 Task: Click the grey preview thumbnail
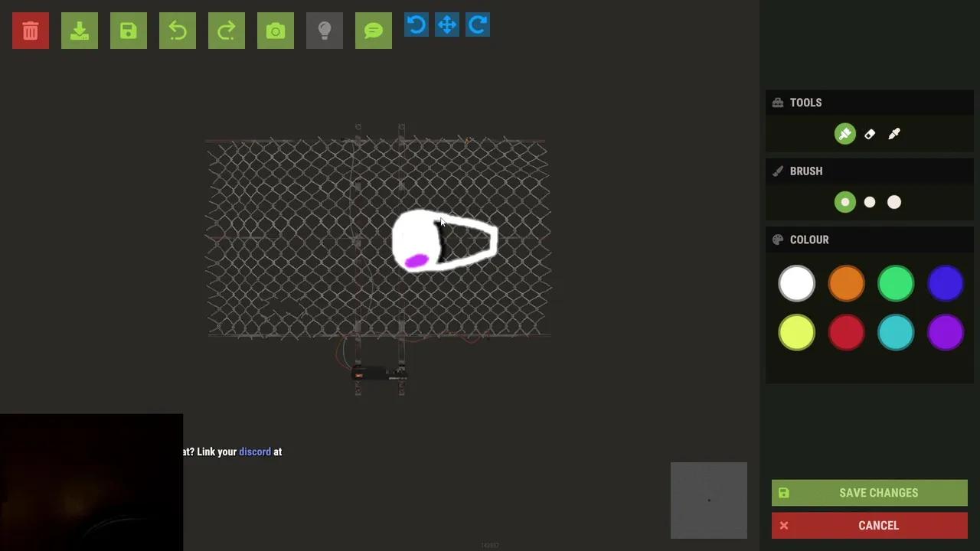tap(709, 500)
